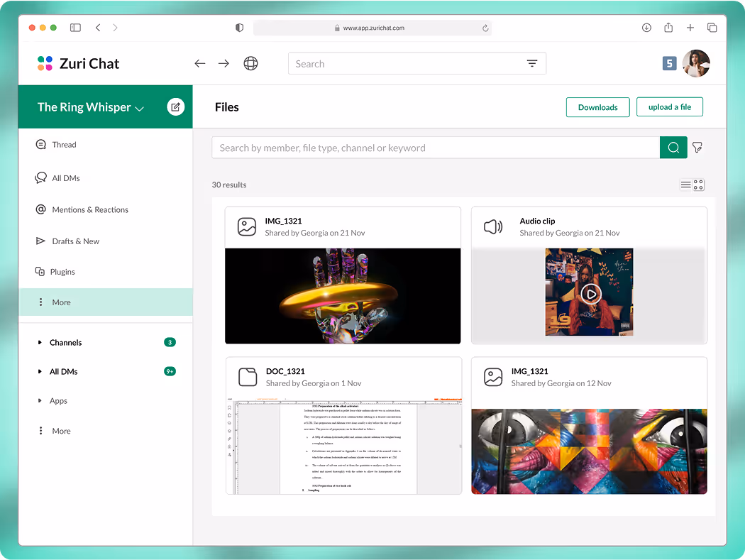
Task: Click the upload a file button
Action: click(x=670, y=107)
